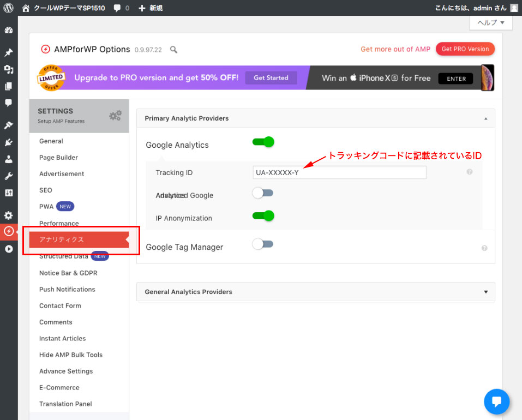Turn on Google Tag Manager switch
Viewport: 522px width, 420px height.
pyautogui.click(x=263, y=244)
